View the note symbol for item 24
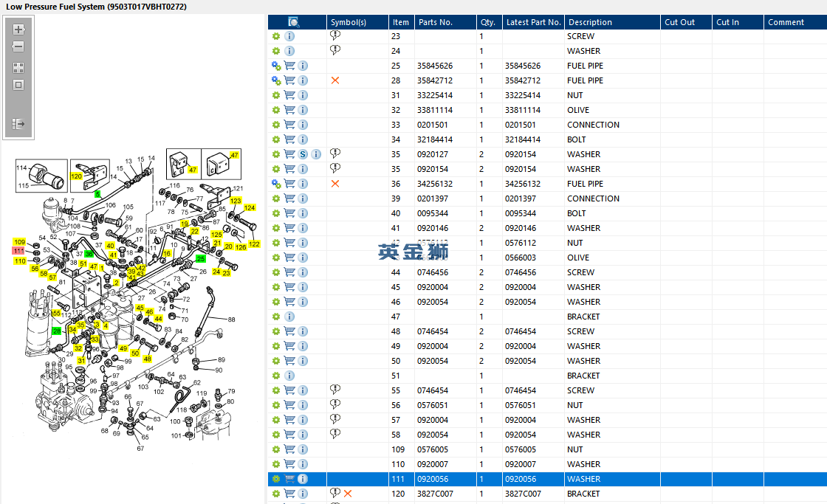Screen dimensions: 827x504 [x=335, y=50]
